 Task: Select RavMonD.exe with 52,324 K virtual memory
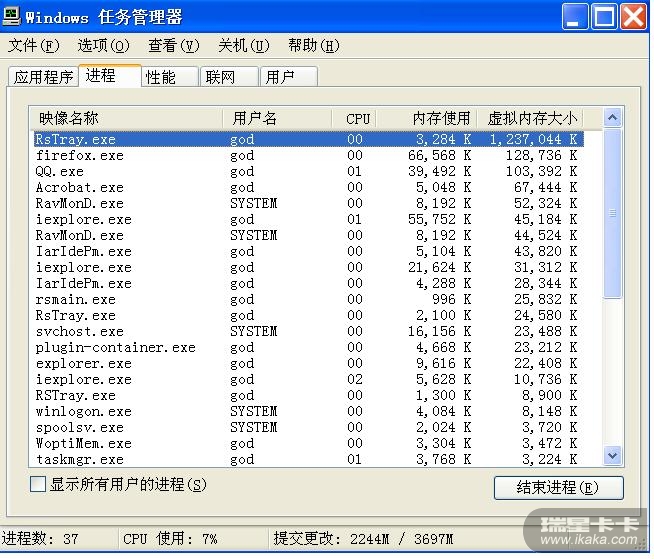[308, 203]
